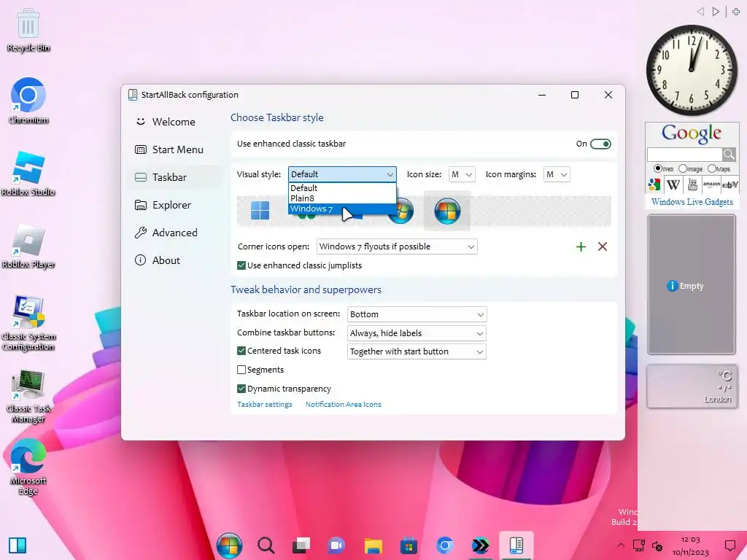Open Task View on the taskbar
Screen dimensions: 747x560
point(301,545)
